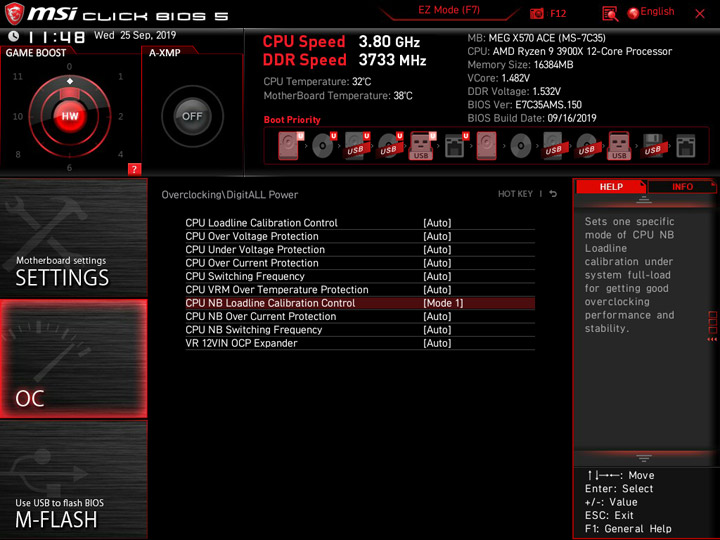Open the Mode 1 value of CPU NB Loadline

click(x=443, y=303)
